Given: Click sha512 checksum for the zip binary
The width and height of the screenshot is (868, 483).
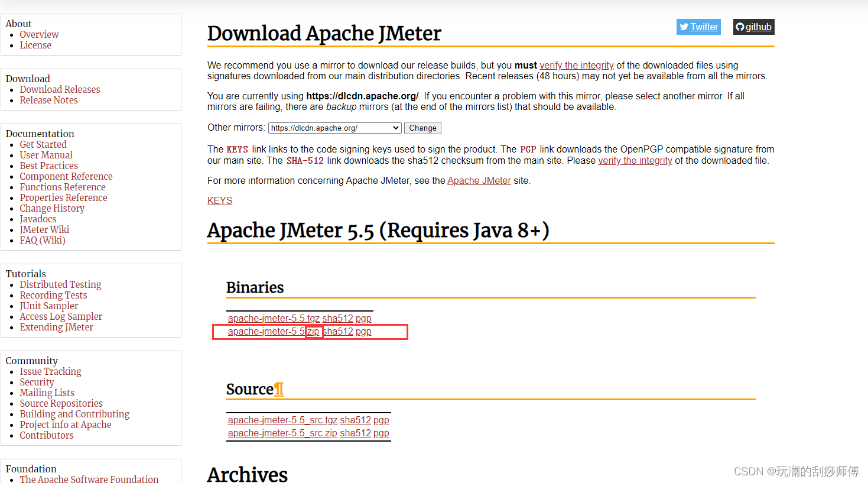Looking at the screenshot, I should click(337, 331).
